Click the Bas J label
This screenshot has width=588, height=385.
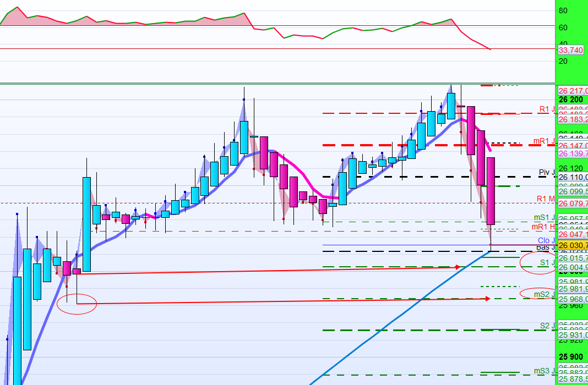coord(546,248)
